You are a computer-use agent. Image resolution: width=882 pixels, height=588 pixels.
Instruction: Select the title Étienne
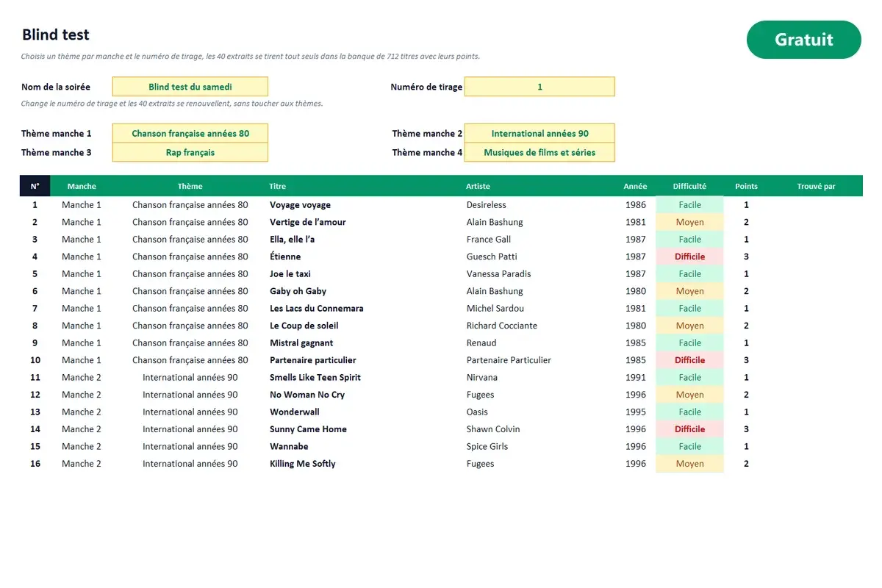click(285, 257)
